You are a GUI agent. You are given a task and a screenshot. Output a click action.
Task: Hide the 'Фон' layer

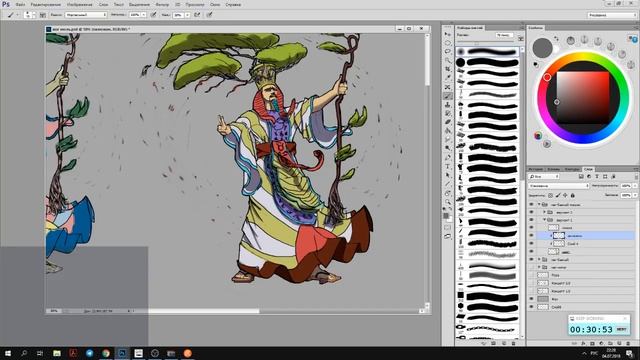pyautogui.click(x=531, y=299)
